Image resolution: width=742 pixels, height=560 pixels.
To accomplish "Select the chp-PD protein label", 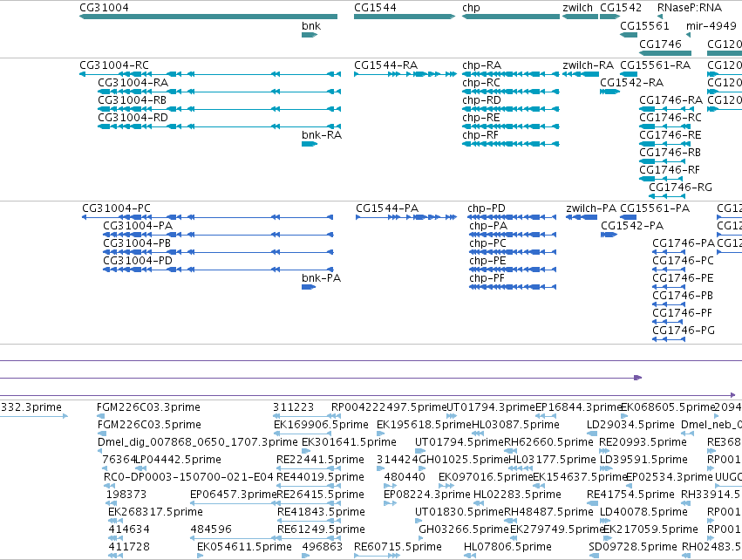I will [x=487, y=208].
